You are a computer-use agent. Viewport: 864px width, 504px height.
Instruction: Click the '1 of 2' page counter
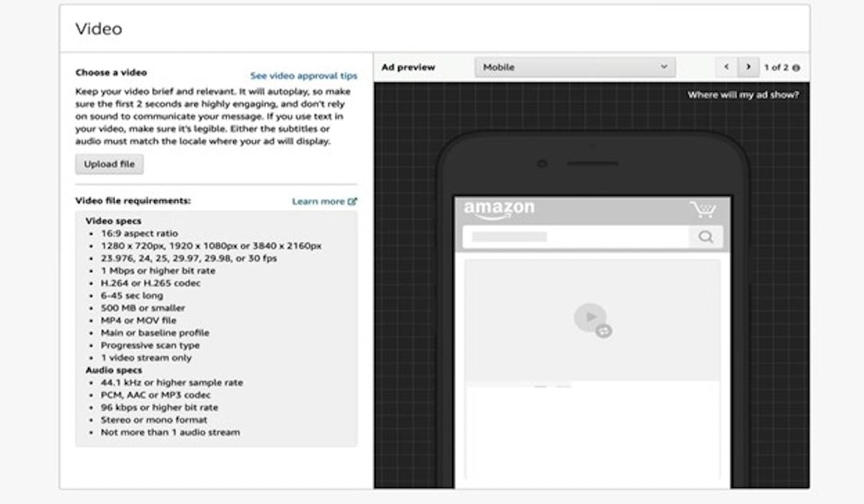point(776,68)
